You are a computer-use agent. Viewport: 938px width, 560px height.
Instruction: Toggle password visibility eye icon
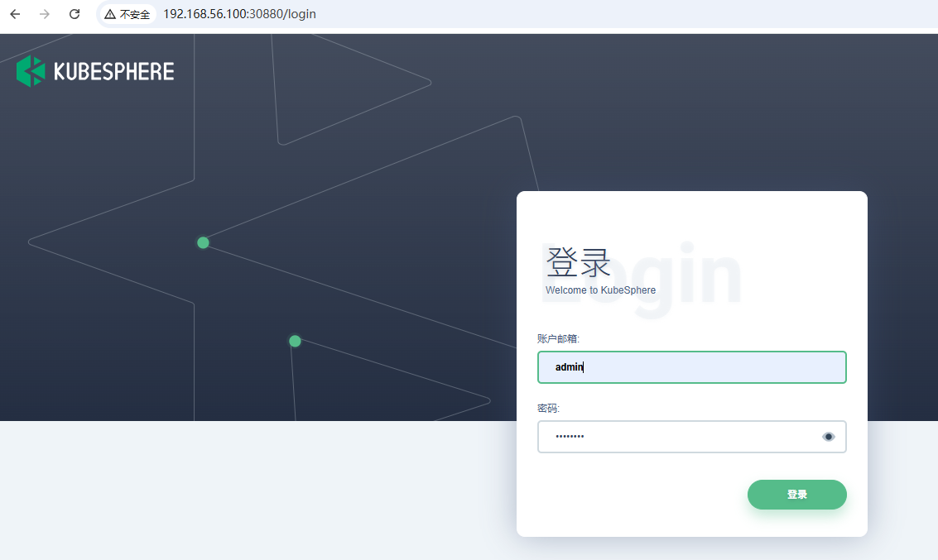coord(828,437)
